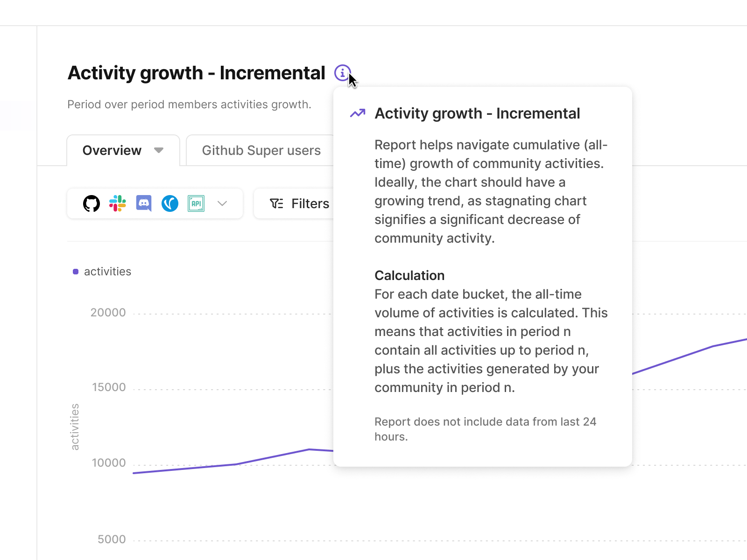This screenshot has height=560, width=747.
Task: Click the info icon beside the report title
Action: 343,73
